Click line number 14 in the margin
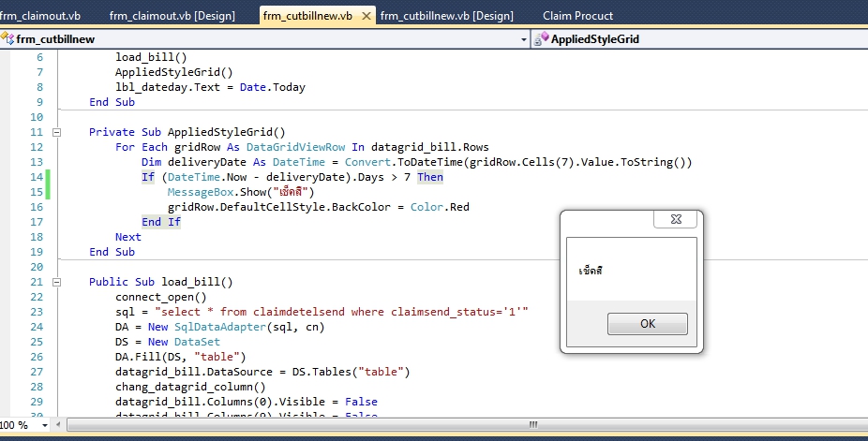The height and width of the screenshot is (441, 868). click(x=37, y=177)
